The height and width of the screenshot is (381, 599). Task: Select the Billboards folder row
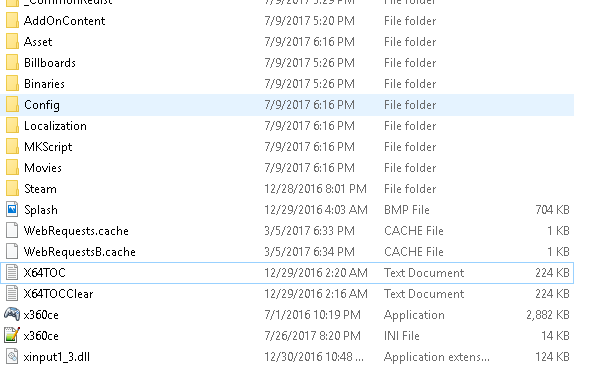(287, 63)
